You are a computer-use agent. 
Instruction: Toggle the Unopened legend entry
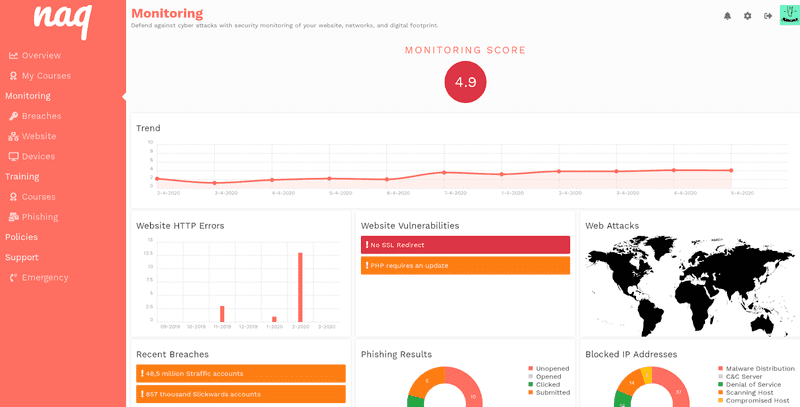549,368
